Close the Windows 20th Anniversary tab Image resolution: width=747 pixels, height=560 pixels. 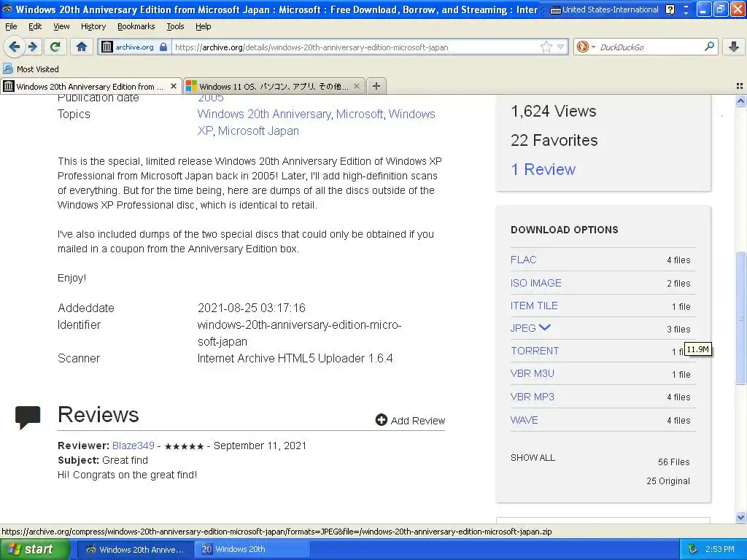(x=174, y=86)
